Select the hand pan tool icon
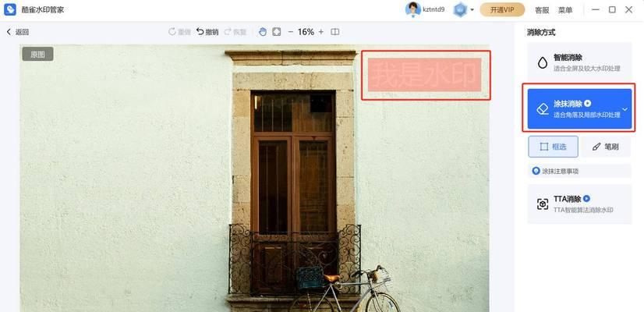Image resolution: width=644 pixels, height=312 pixels. point(263,32)
